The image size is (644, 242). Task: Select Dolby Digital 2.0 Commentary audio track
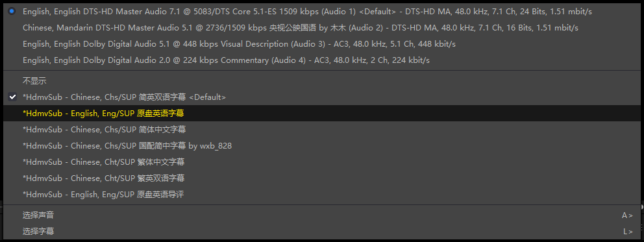pyautogui.click(x=321, y=60)
